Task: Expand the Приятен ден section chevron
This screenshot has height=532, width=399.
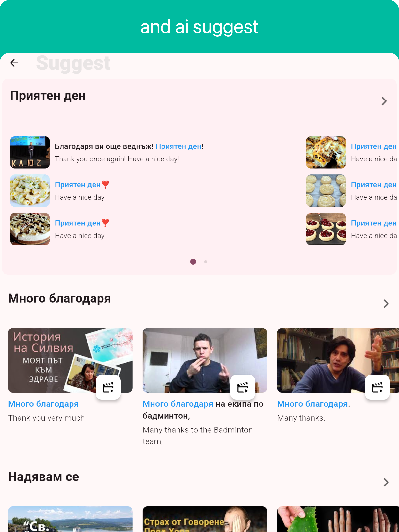Action: [384, 101]
